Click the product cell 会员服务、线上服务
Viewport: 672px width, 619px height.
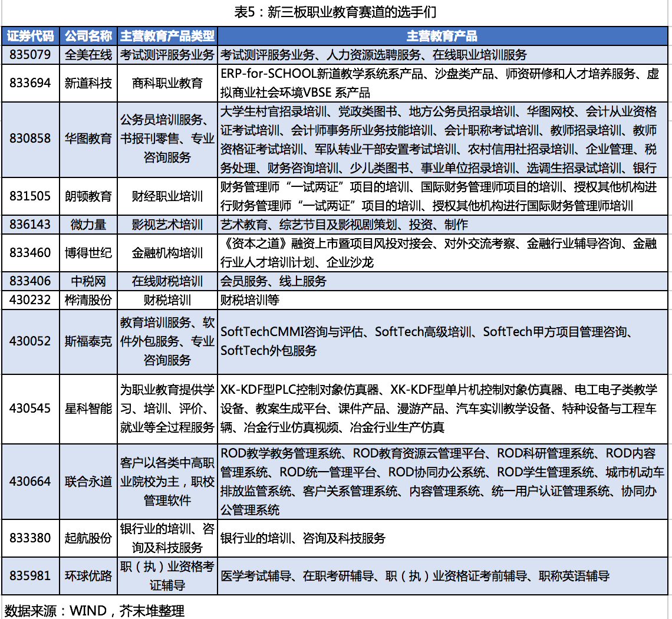[443, 281]
